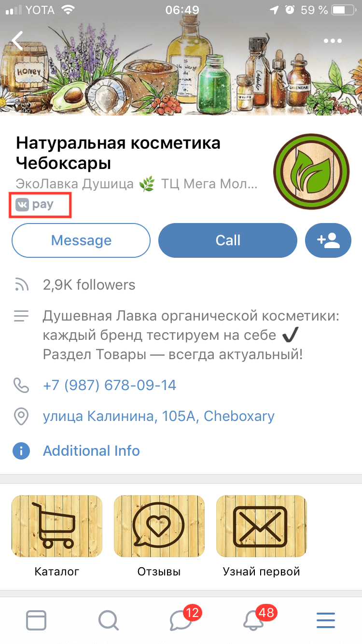
Task: Go back with the arrow icon
Action: coord(18,41)
